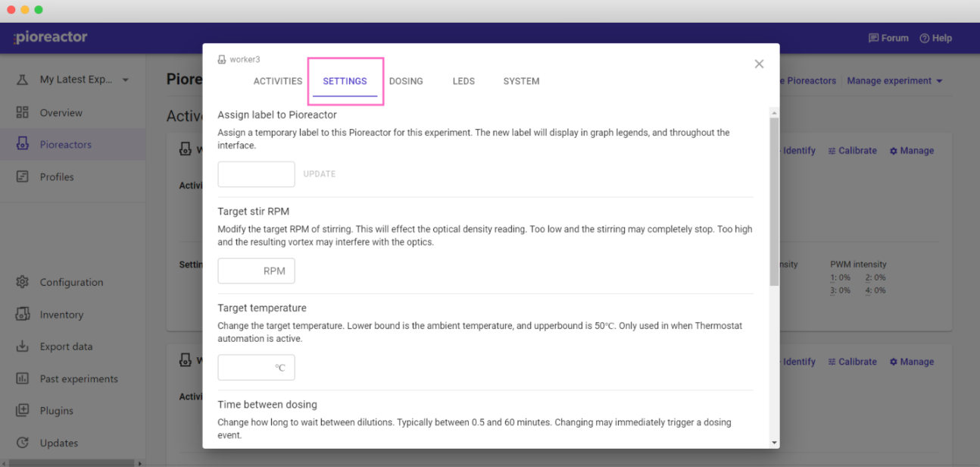
Task: Switch to the Dosing tab
Action: point(406,81)
